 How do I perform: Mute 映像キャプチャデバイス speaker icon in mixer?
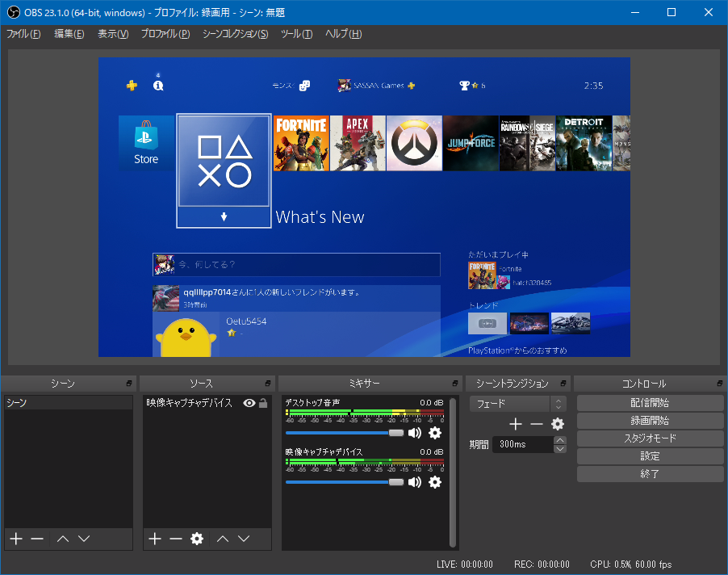pos(415,482)
